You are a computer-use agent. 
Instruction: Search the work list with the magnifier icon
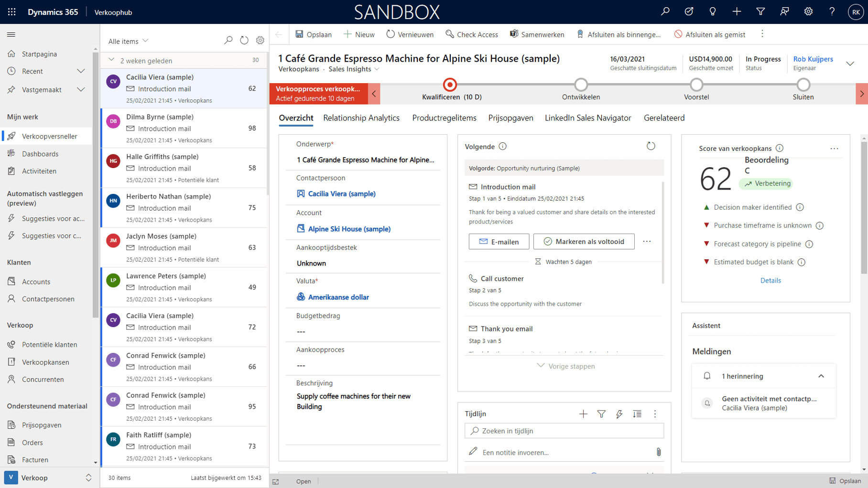click(228, 41)
